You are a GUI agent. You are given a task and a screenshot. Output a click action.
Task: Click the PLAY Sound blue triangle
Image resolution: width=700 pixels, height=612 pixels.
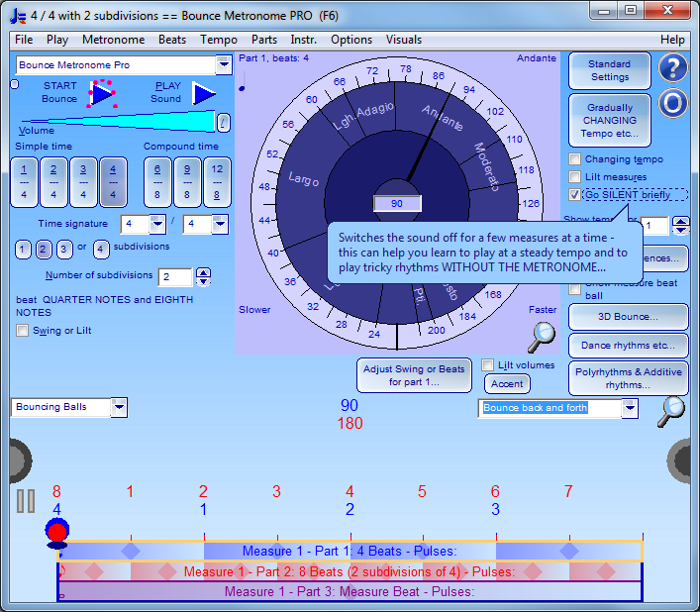(204, 93)
